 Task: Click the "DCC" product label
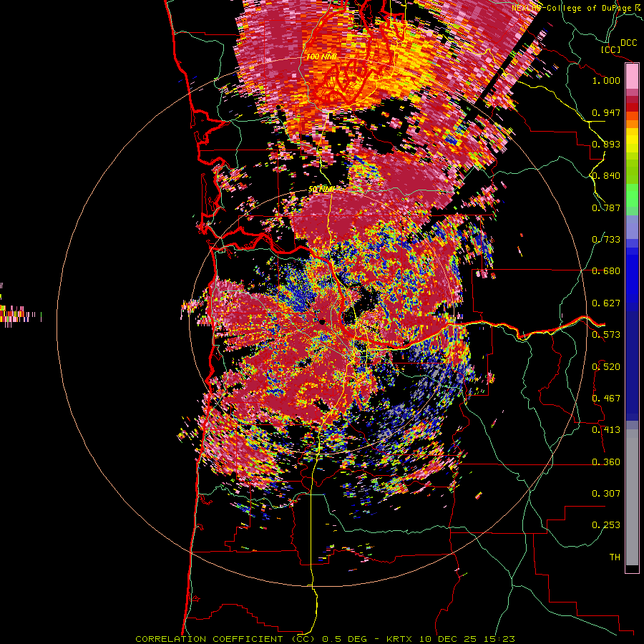tap(628, 43)
